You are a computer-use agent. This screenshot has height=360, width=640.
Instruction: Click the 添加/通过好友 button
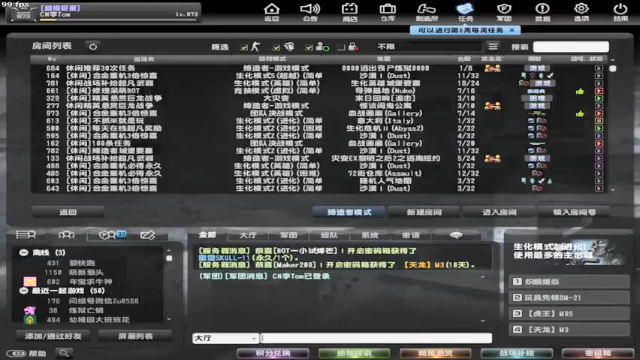point(53,336)
